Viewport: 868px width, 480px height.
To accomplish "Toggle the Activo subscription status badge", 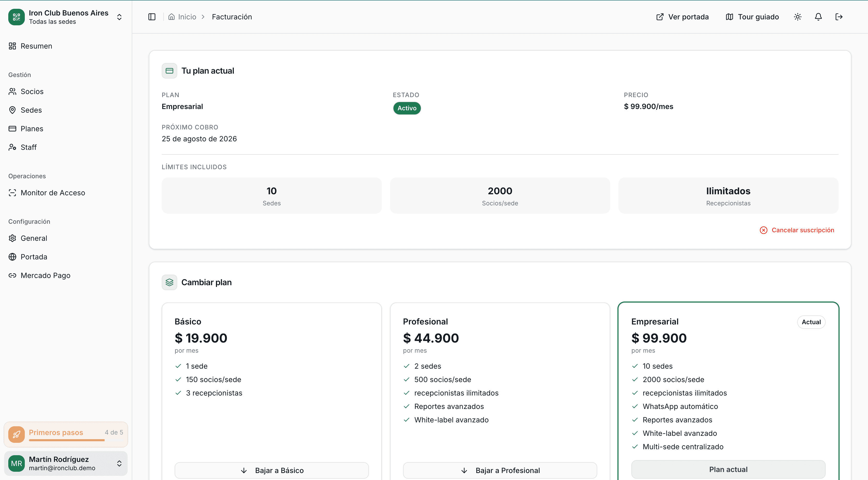I will [x=407, y=108].
